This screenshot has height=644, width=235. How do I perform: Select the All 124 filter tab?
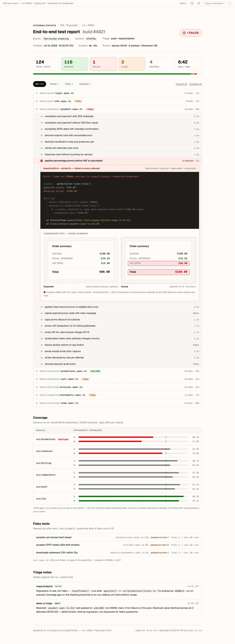[40, 84]
